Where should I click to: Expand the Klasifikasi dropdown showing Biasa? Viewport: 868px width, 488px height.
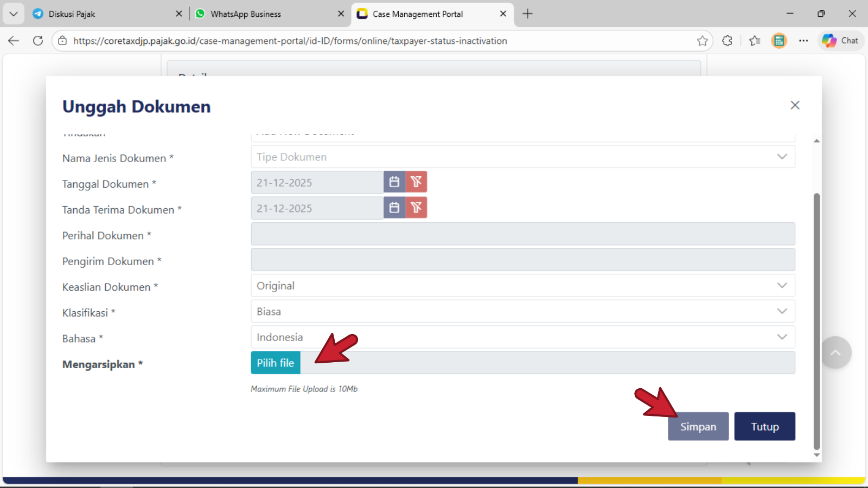(522, 311)
